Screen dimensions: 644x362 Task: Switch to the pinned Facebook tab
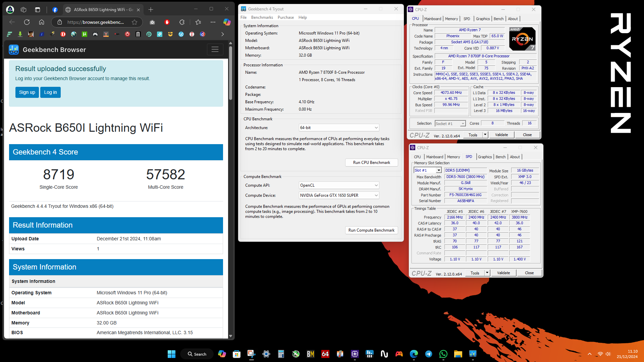[55, 10]
